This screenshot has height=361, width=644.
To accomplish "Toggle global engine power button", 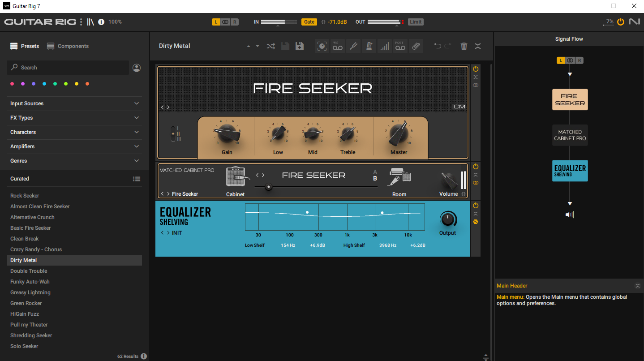I will [620, 21].
